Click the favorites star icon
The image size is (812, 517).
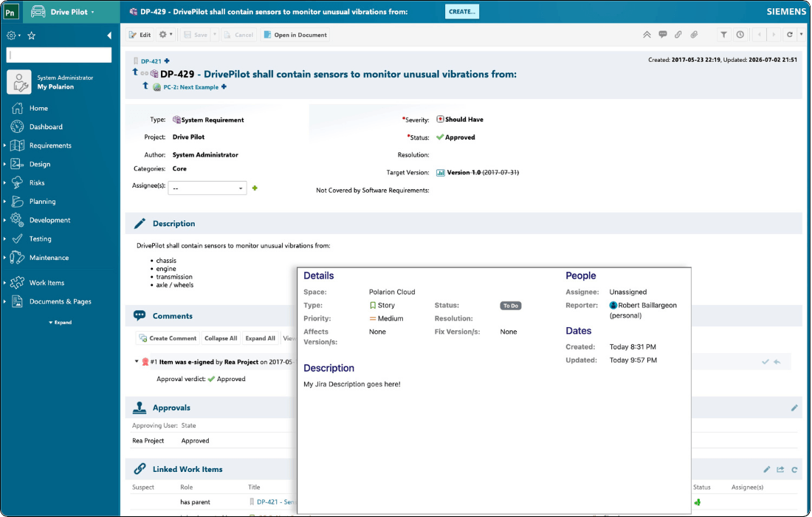[x=32, y=35]
